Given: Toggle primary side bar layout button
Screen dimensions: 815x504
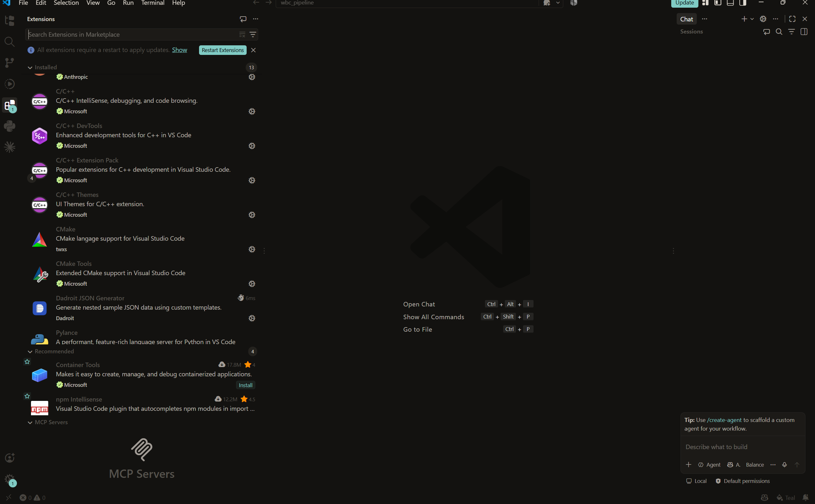Looking at the screenshot, I should coord(718,3).
